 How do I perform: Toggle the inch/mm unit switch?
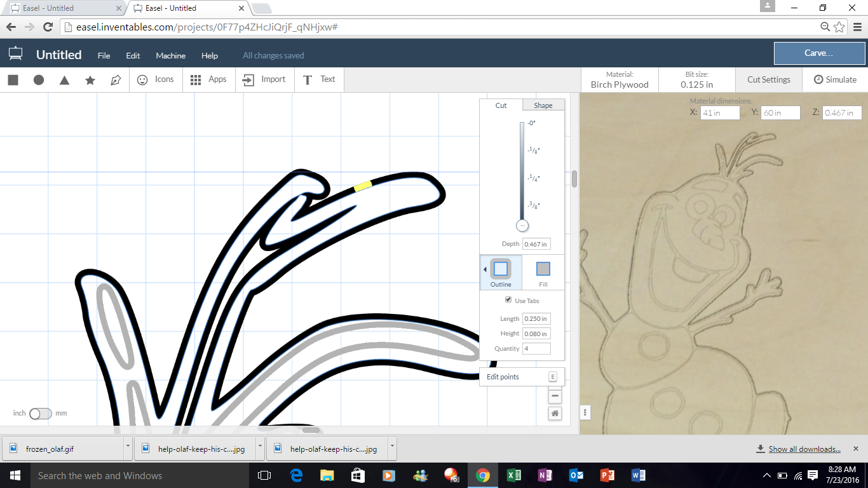tap(40, 414)
